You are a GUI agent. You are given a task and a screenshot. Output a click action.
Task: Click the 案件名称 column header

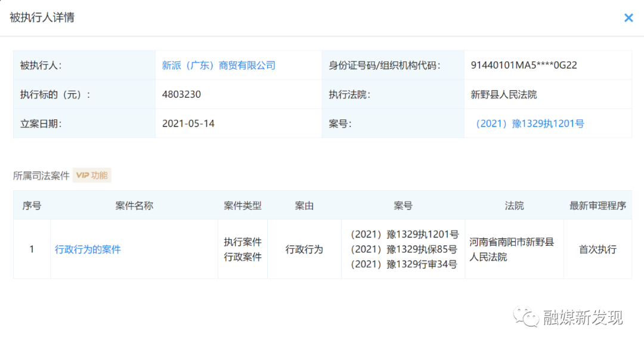(x=134, y=205)
